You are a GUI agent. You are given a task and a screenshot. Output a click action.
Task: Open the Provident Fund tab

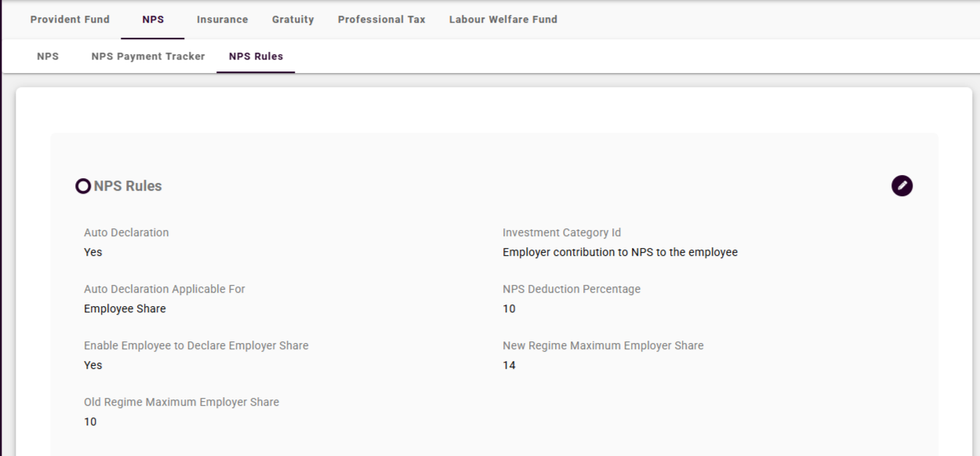[x=70, y=20]
